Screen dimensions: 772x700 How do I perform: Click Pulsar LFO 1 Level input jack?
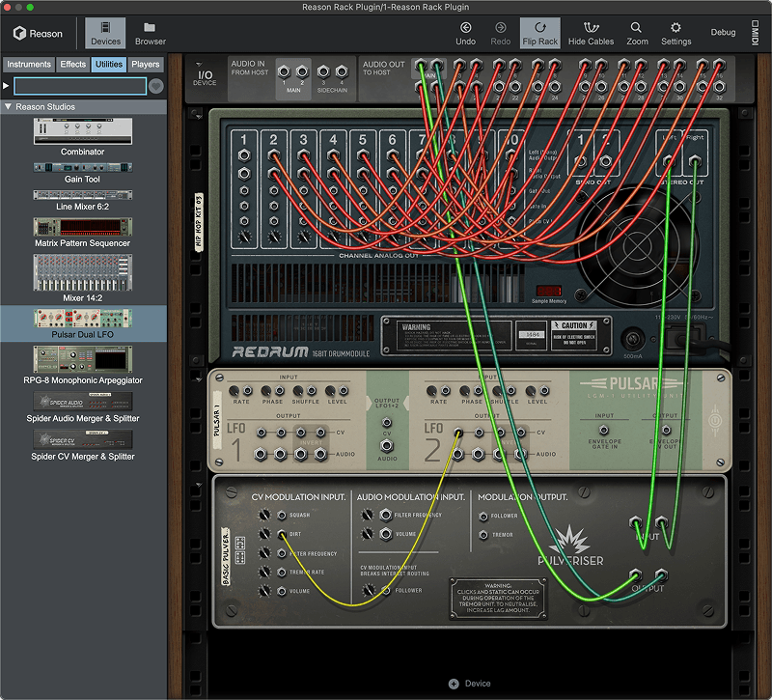coord(344,391)
